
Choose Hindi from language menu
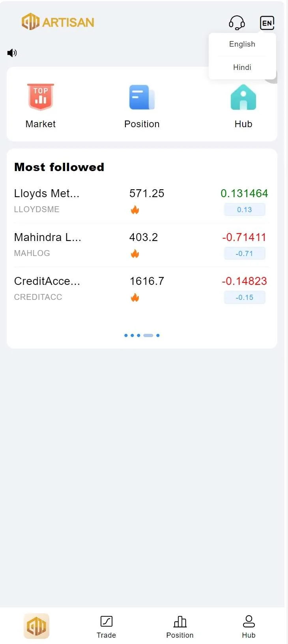[242, 68]
